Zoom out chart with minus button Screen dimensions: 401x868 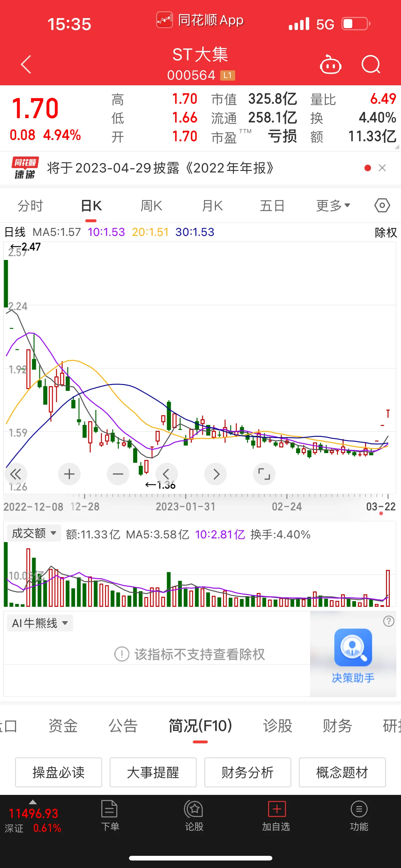pyautogui.click(x=118, y=474)
